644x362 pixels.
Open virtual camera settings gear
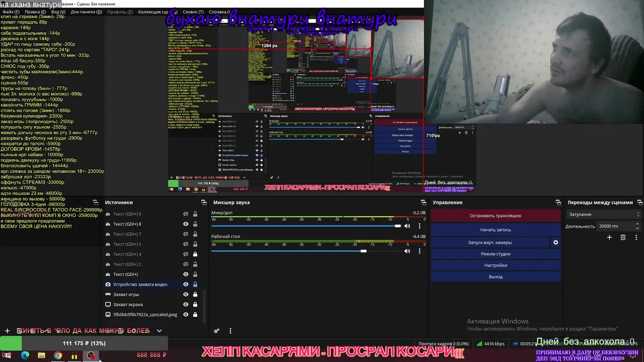556,242
